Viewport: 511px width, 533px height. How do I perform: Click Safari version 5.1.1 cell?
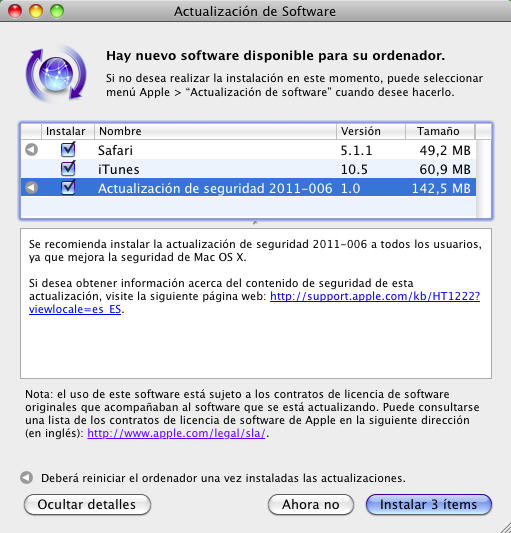click(356, 150)
